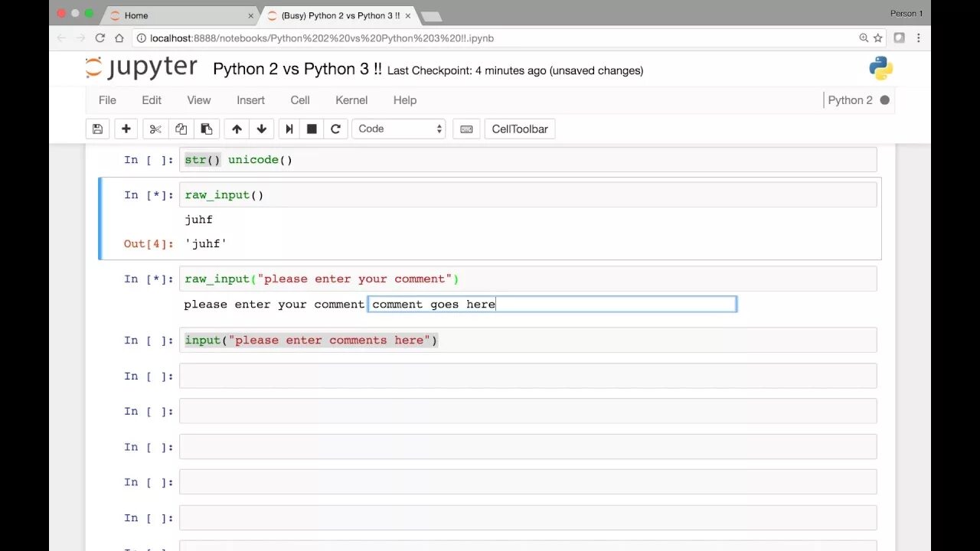Click the Python 2 kernel name

(x=850, y=100)
